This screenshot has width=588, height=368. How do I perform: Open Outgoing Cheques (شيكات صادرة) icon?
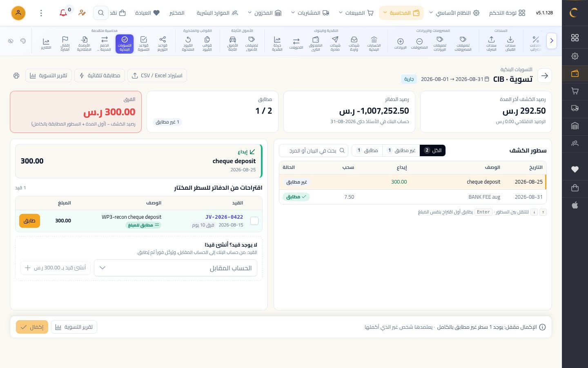click(x=335, y=44)
